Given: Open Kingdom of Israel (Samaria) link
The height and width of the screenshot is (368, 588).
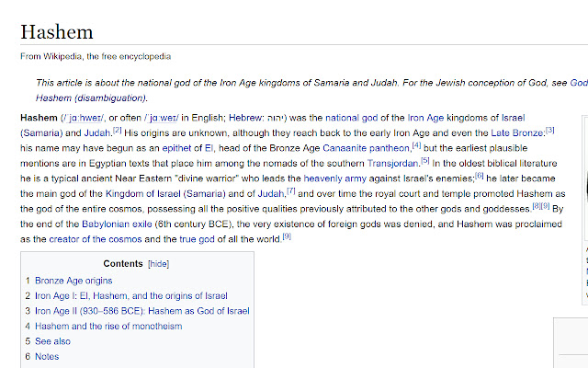Looking at the screenshot, I should [x=165, y=194].
